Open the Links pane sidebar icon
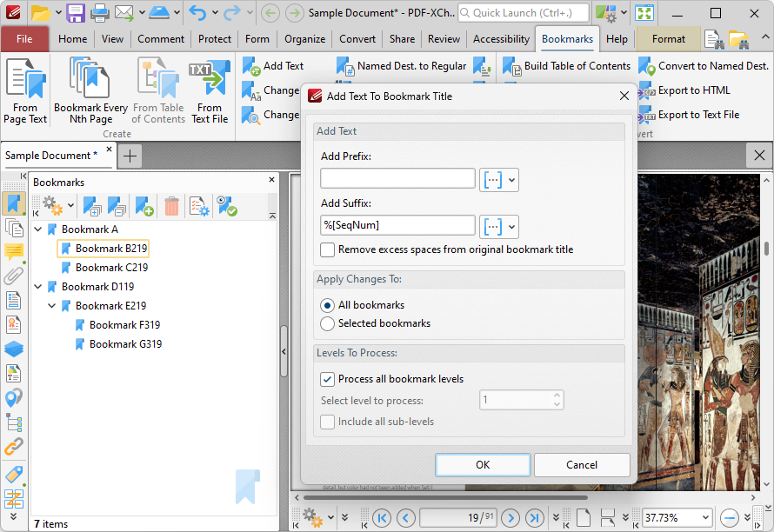The height and width of the screenshot is (532, 774). click(13, 447)
